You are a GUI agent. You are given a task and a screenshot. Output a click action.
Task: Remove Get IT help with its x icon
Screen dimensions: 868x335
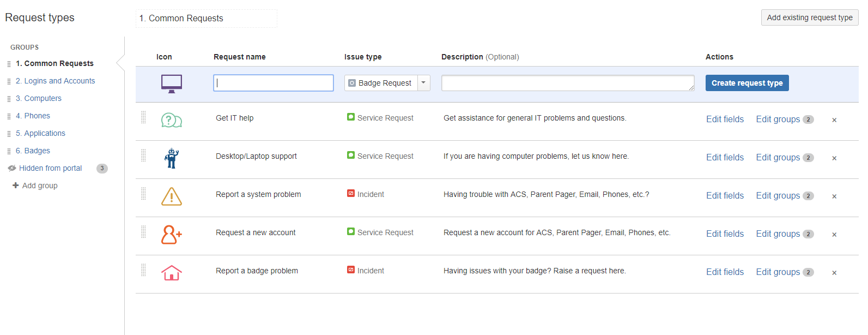(834, 120)
